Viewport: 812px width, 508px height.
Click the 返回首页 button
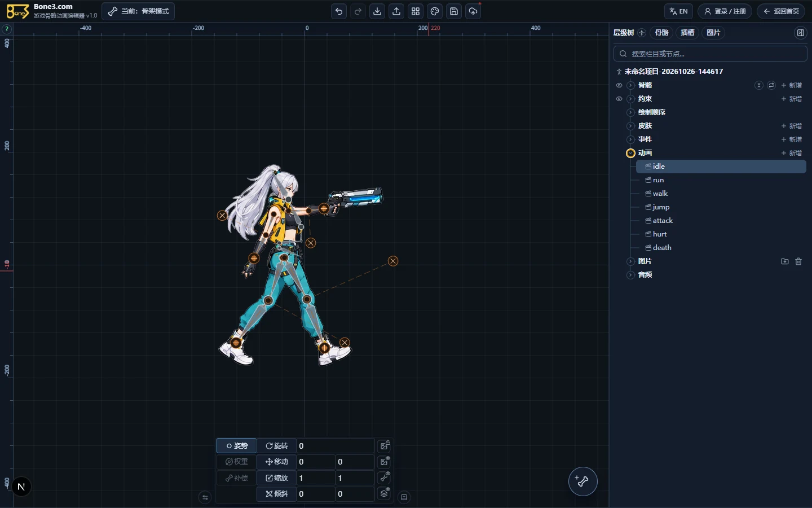coord(781,11)
